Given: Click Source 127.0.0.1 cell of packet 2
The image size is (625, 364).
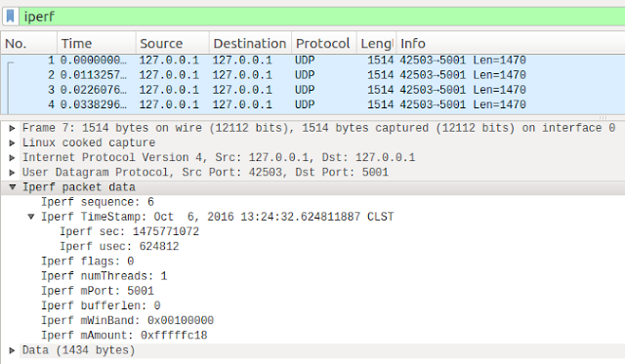Looking at the screenshot, I should (169, 75).
